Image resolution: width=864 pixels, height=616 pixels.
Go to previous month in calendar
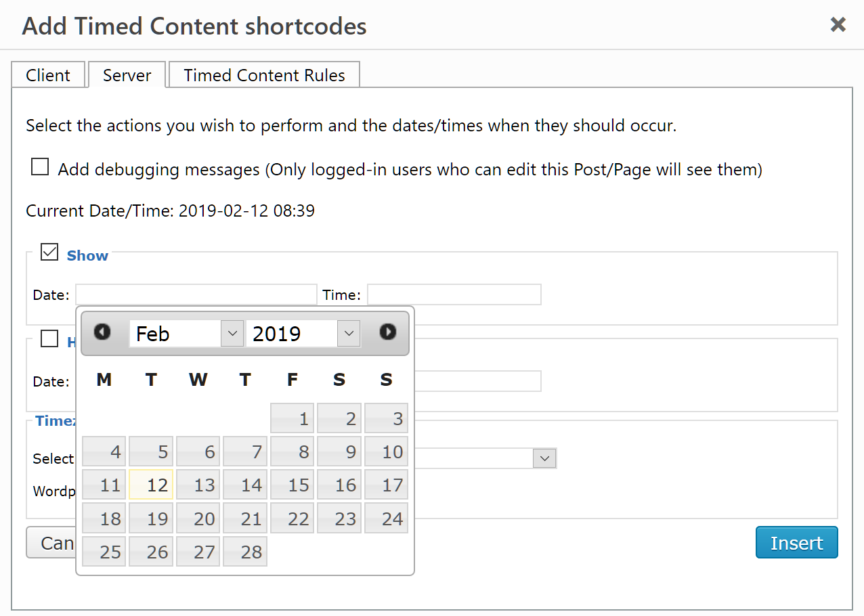[x=102, y=332]
